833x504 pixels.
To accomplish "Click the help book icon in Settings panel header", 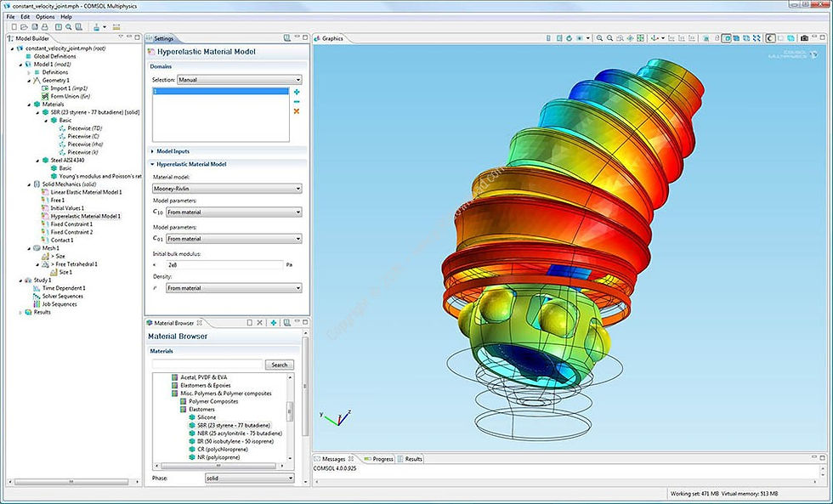I will pyautogui.click(x=287, y=38).
